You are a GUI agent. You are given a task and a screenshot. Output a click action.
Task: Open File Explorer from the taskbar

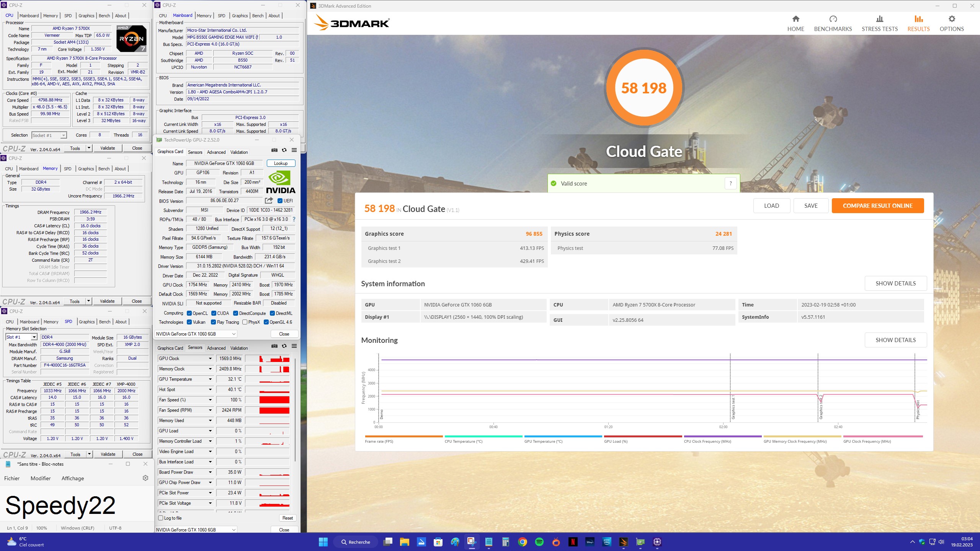click(404, 542)
